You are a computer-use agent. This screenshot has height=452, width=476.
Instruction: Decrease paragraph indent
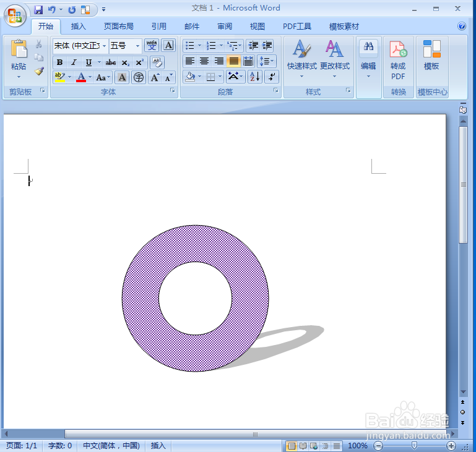pos(253,46)
